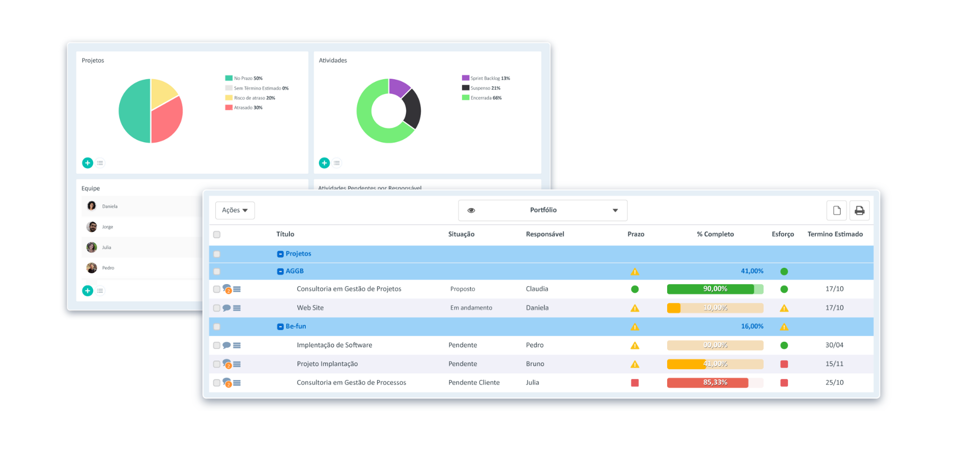
Task: Click the Sprint Backlog 13% legend swatch
Action: tap(465, 78)
